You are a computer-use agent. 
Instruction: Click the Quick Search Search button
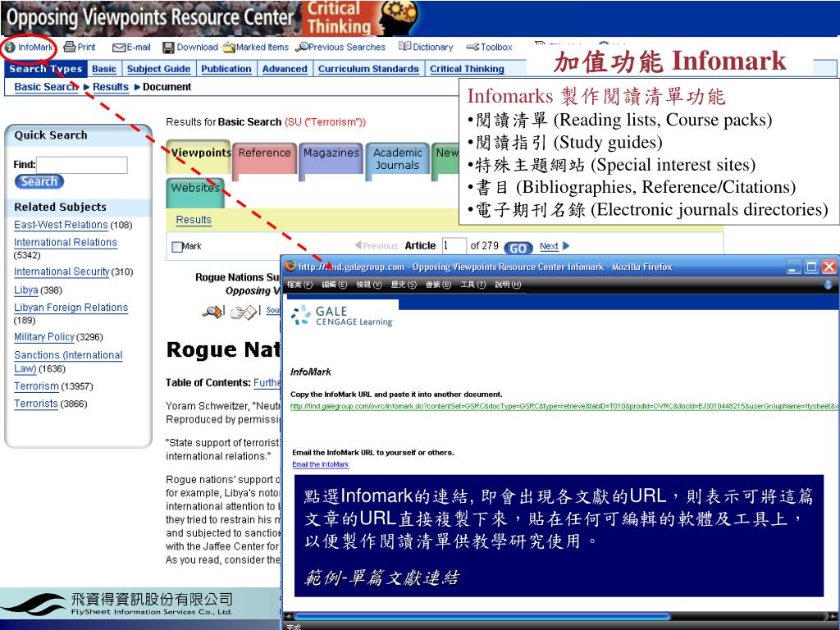[x=39, y=181]
